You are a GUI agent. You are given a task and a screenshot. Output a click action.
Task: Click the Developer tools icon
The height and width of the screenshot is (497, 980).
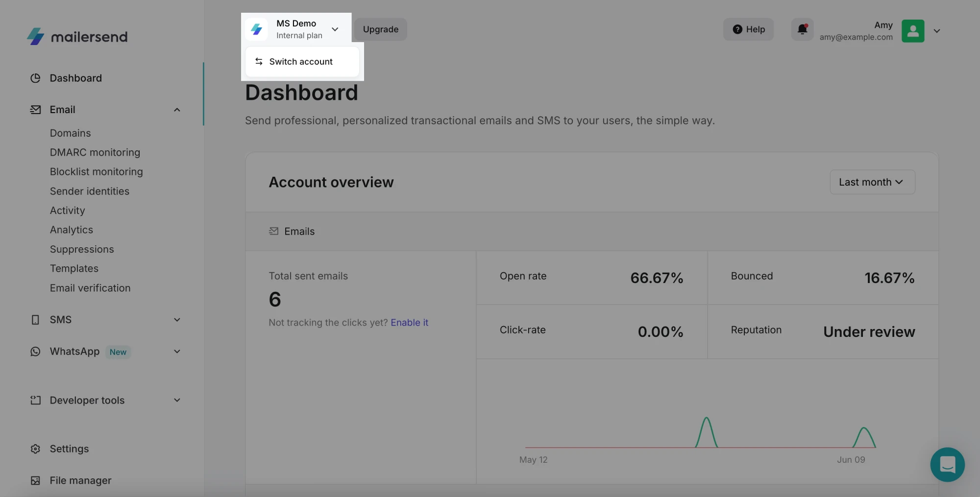coord(35,401)
